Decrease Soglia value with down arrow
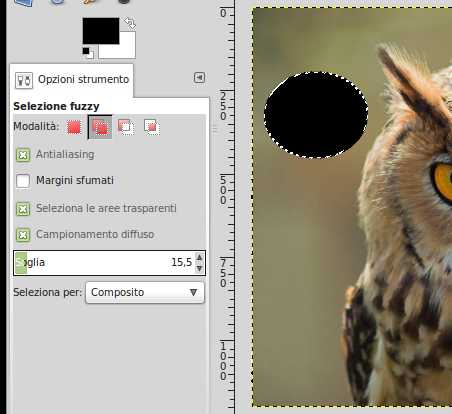The height and width of the screenshot is (414, 452). pyautogui.click(x=199, y=268)
